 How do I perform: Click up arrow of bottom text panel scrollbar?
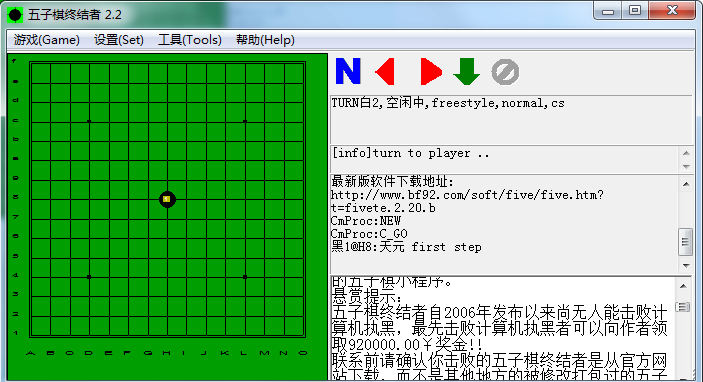click(683, 286)
